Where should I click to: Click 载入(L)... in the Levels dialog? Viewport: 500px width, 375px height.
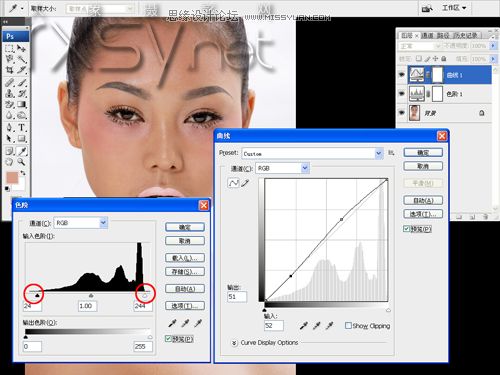pyautogui.click(x=185, y=258)
